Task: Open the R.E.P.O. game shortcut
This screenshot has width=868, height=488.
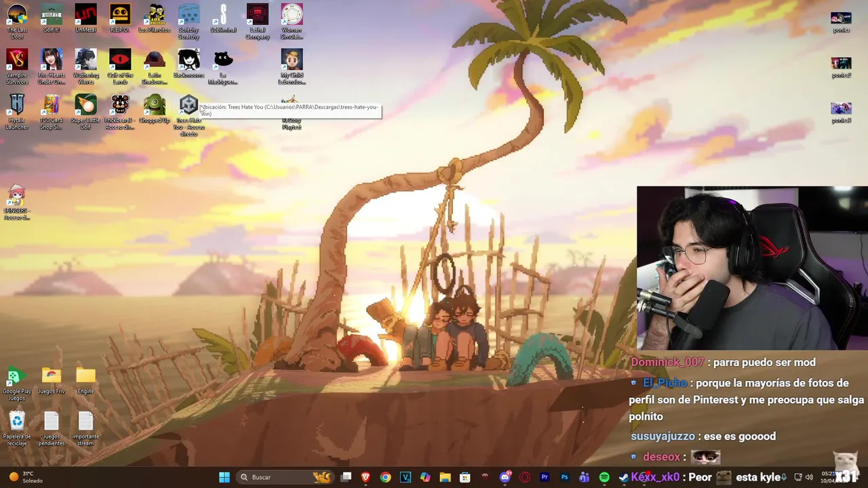Action: tap(120, 18)
